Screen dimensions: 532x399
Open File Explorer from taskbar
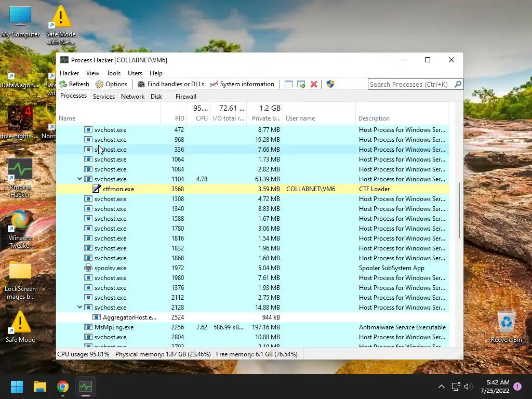pos(39,387)
